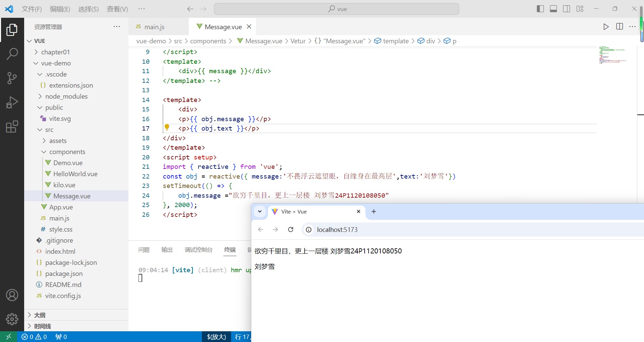Open the Accounts menu icon

pyautogui.click(x=12, y=295)
